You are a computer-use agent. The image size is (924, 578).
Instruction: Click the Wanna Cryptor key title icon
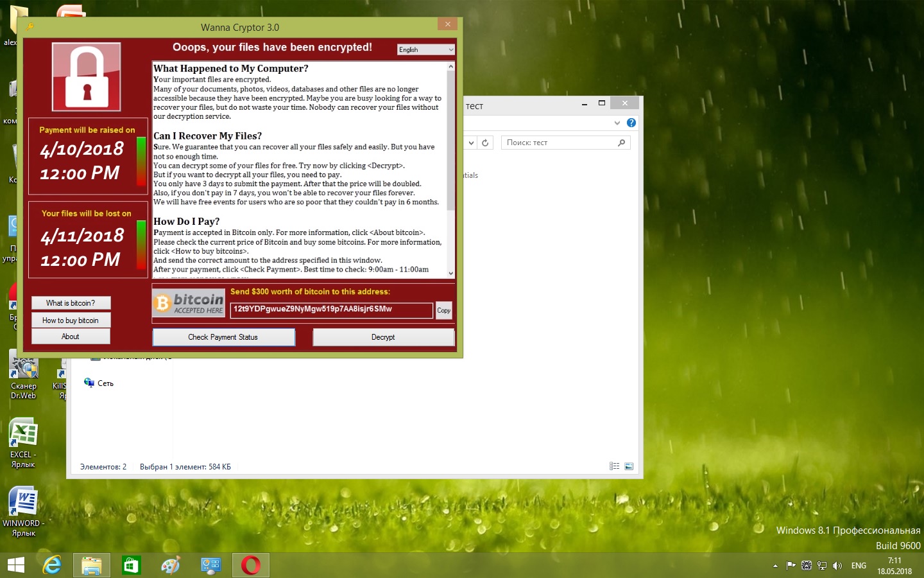coord(30,26)
